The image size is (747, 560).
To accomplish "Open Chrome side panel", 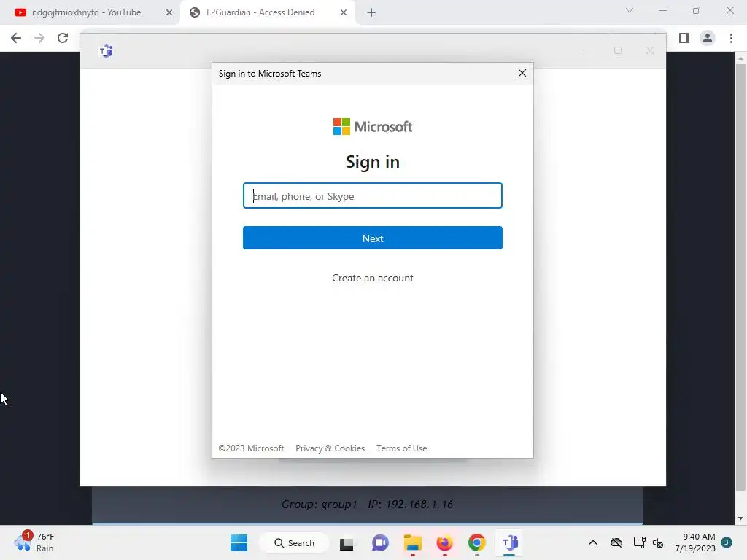I will pos(684,38).
